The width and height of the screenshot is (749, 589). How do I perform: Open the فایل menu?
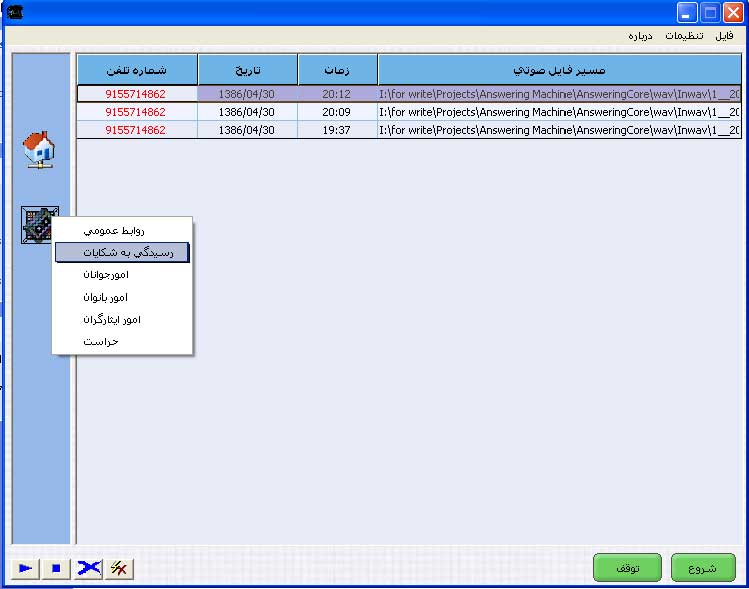724,36
